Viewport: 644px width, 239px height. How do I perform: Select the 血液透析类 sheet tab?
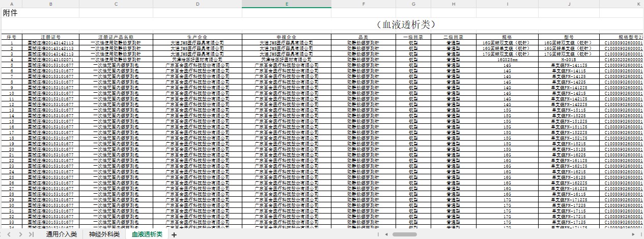(x=147, y=234)
